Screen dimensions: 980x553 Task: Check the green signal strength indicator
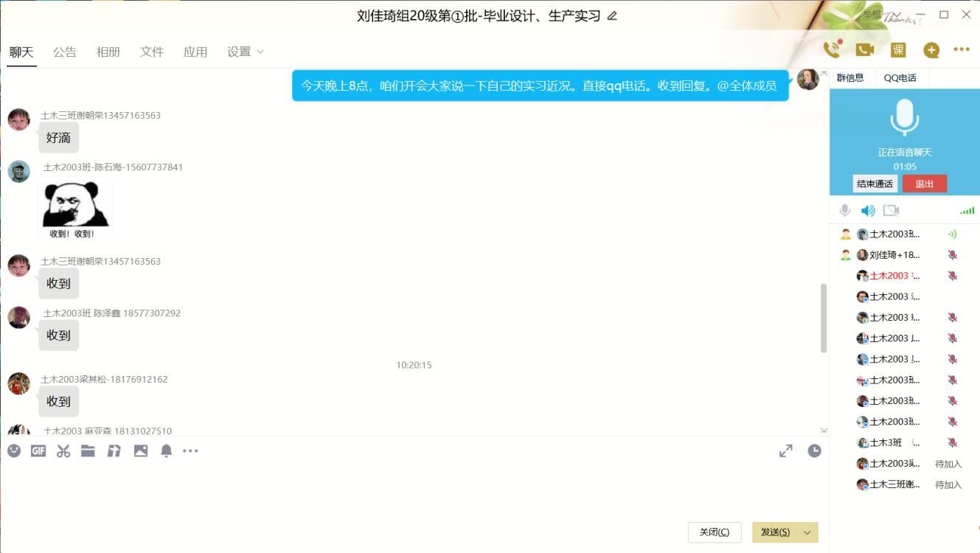(967, 211)
